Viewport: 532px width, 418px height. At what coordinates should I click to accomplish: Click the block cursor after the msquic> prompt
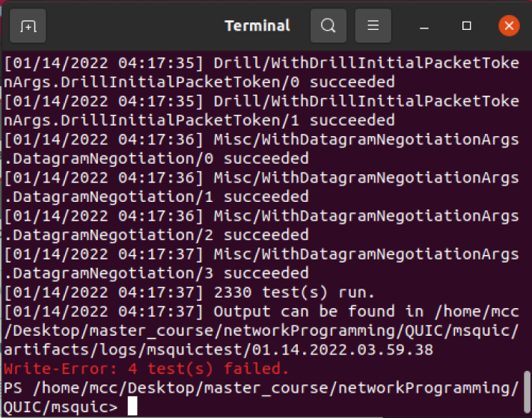coord(132,406)
